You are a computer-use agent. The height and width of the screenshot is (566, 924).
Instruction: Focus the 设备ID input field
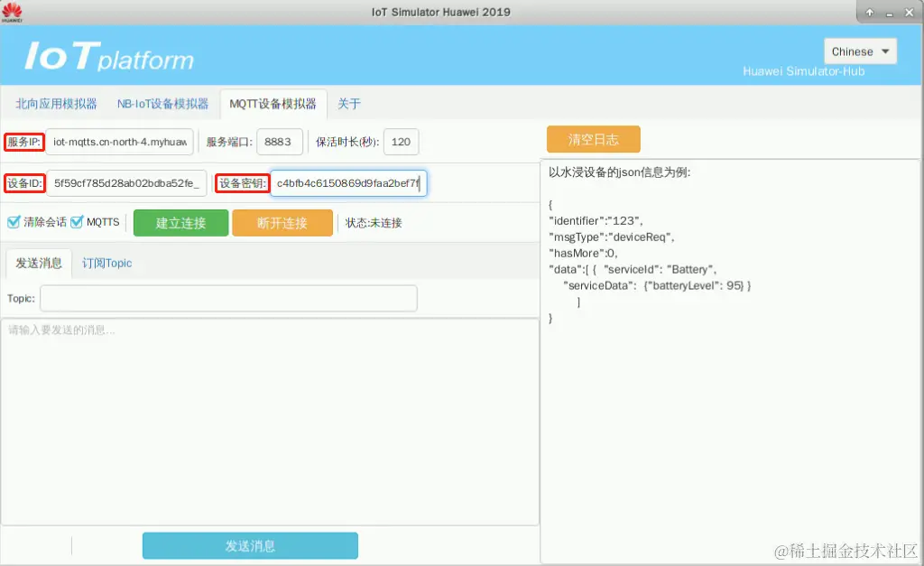126,182
